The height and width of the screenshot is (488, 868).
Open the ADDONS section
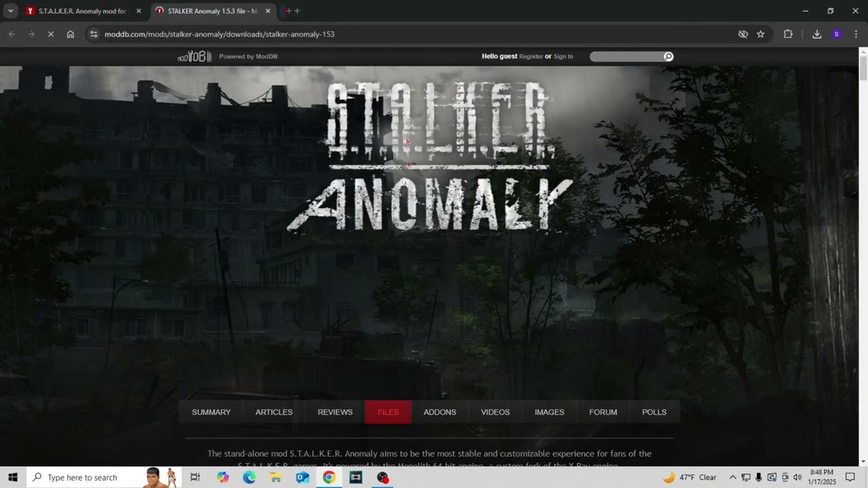pos(440,412)
